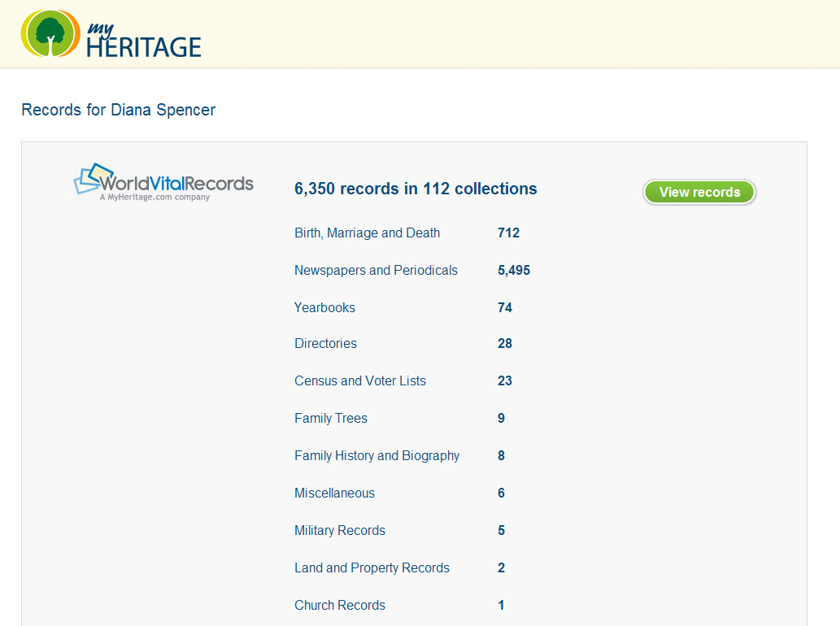Open Birth, Marriage and Death category
This screenshot has height=626, width=840.
pos(367,233)
